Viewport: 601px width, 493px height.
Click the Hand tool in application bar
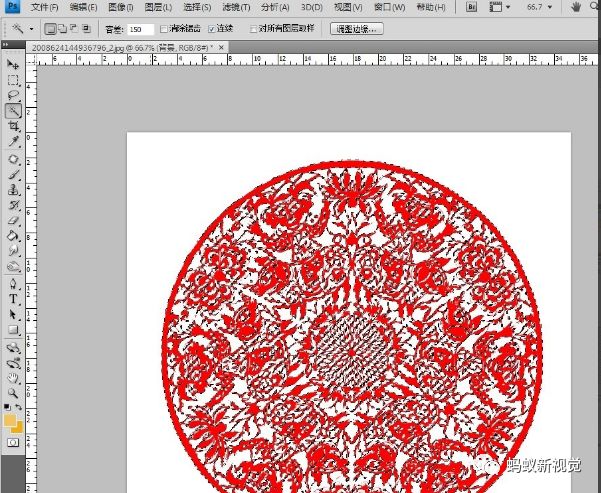point(576,7)
